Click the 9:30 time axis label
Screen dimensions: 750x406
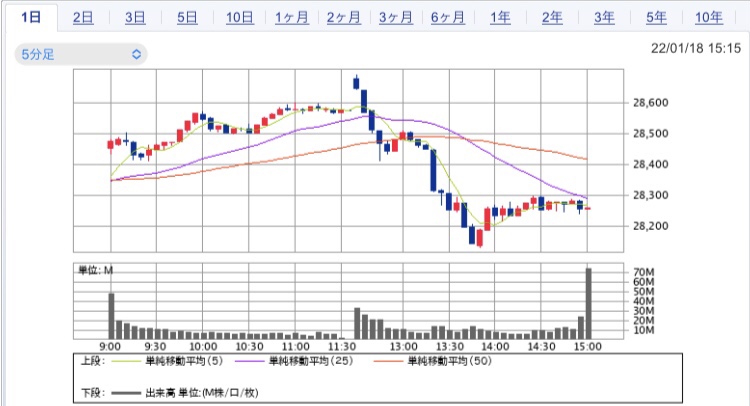(x=155, y=347)
